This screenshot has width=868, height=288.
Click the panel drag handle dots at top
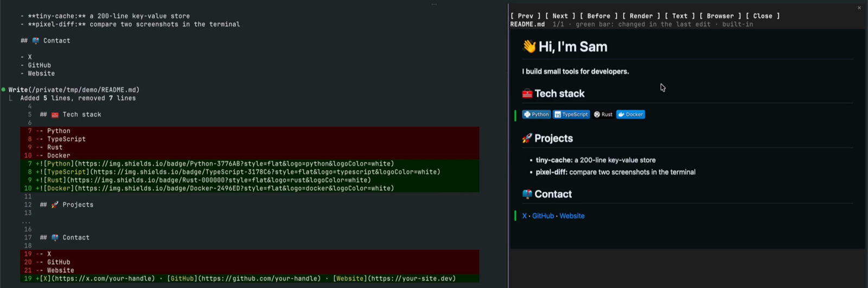point(434,4)
